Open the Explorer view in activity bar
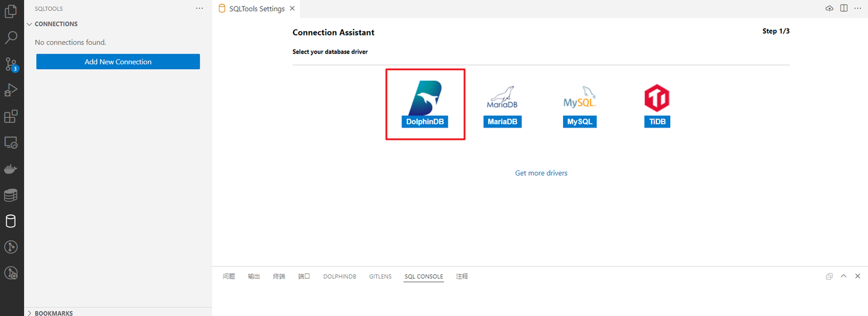Image resolution: width=868 pixels, height=316 pixels. pos(11,11)
